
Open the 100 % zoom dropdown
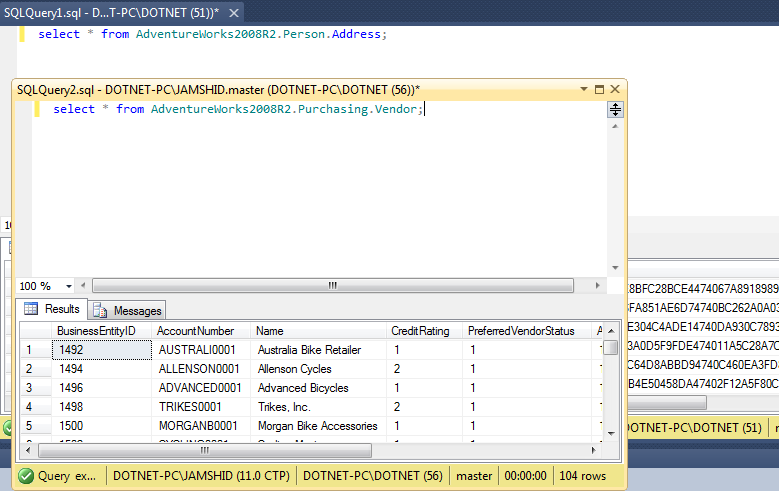tap(69, 286)
